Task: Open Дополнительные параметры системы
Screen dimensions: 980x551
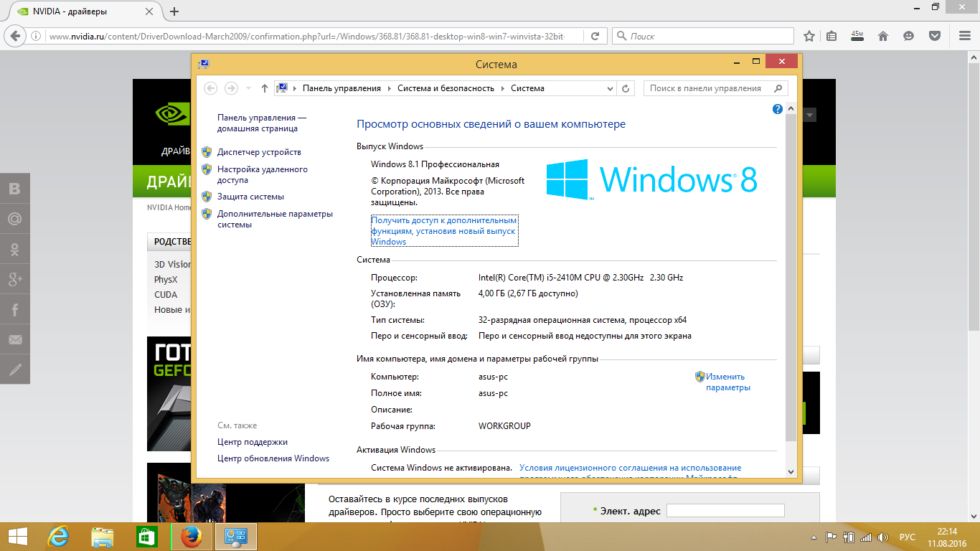Action: (275, 219)
